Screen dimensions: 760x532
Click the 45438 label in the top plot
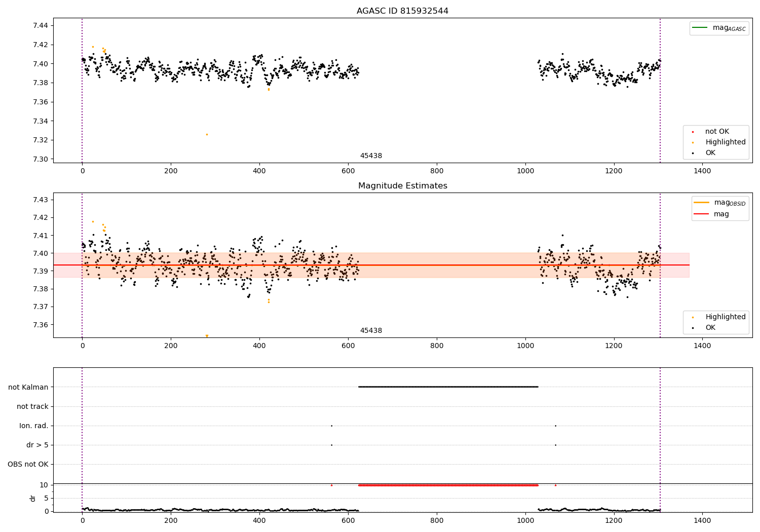371,156
